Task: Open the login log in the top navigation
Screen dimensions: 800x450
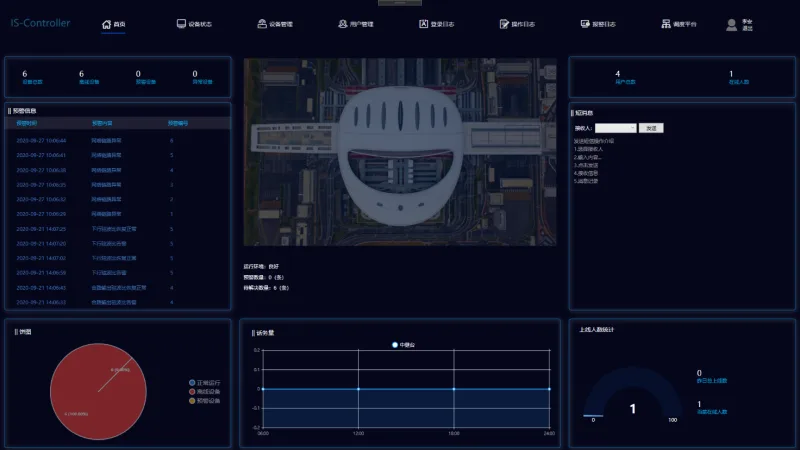Action: [436, 24]
